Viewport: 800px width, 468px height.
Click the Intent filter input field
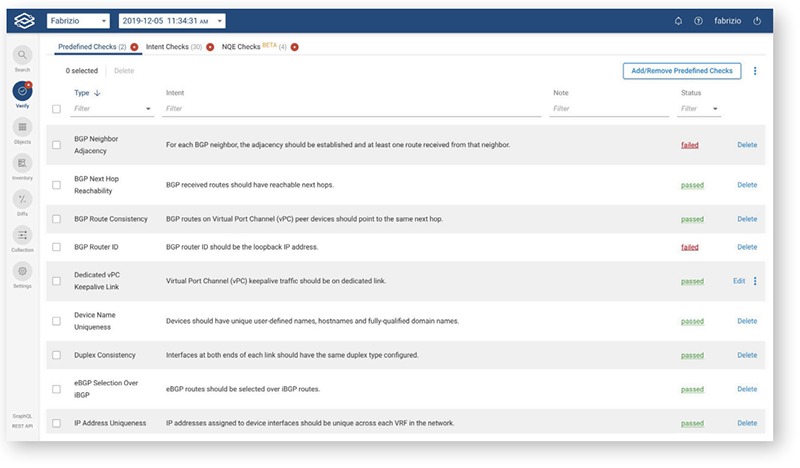point(352,108)
